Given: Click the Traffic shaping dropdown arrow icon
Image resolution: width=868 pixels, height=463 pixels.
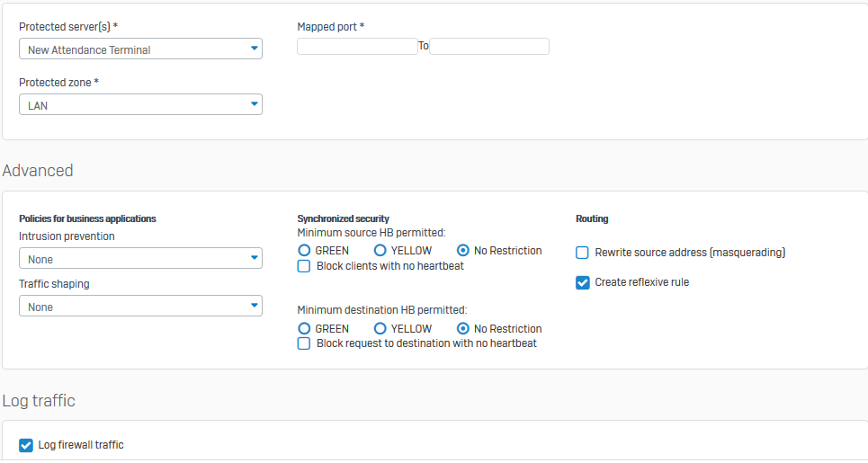Looking at the screenshot, I should tap(254, 307).
